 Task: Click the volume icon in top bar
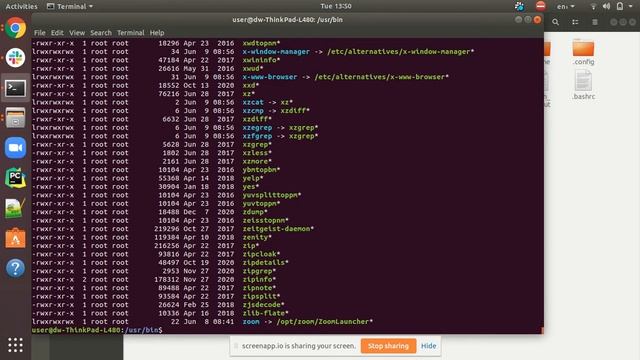(x=607, y=6)
